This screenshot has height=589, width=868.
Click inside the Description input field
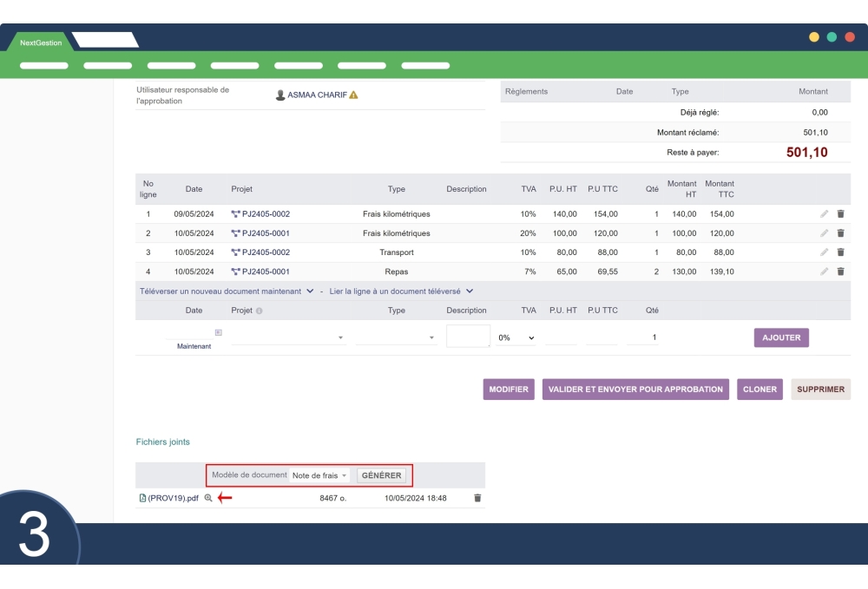pyautogui.click(x=467, y=336)
